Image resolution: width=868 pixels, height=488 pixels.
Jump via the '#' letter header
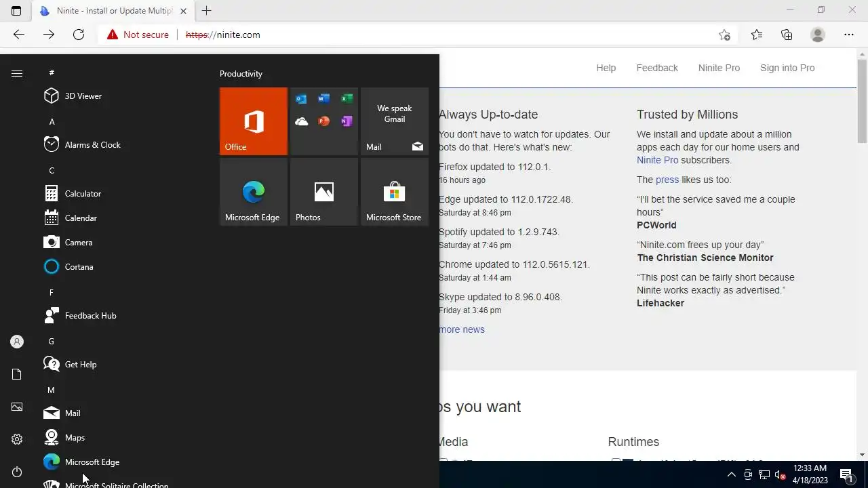click(x=52, y=73)
